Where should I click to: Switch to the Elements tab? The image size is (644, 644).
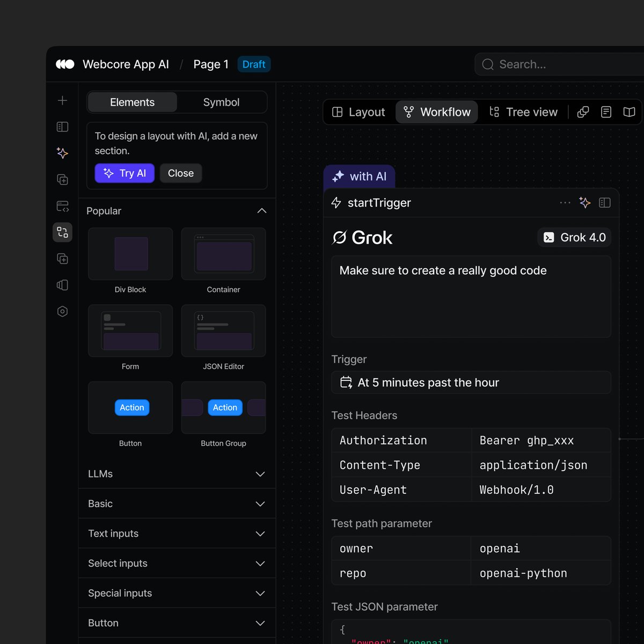[x=132, y=102]
